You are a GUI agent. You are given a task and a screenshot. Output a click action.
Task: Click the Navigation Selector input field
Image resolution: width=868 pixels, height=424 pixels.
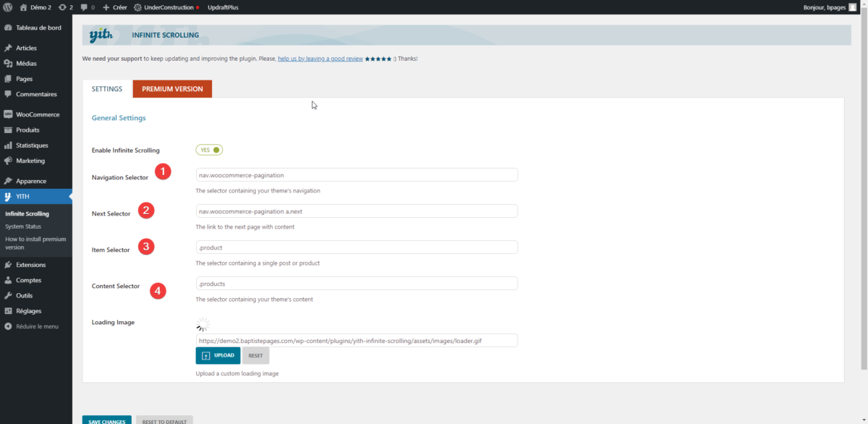pyautogui.click(x=357, y=174)
